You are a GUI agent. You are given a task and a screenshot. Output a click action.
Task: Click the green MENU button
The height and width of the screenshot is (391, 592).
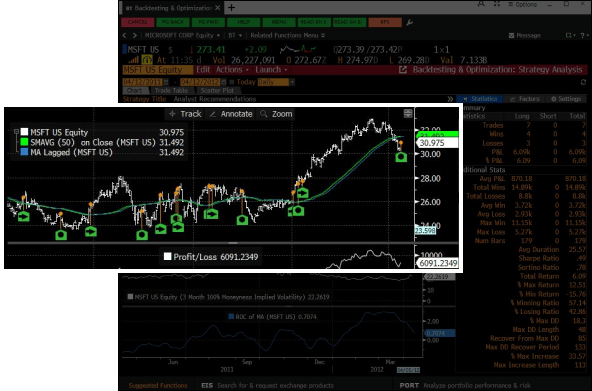(279, 22)
